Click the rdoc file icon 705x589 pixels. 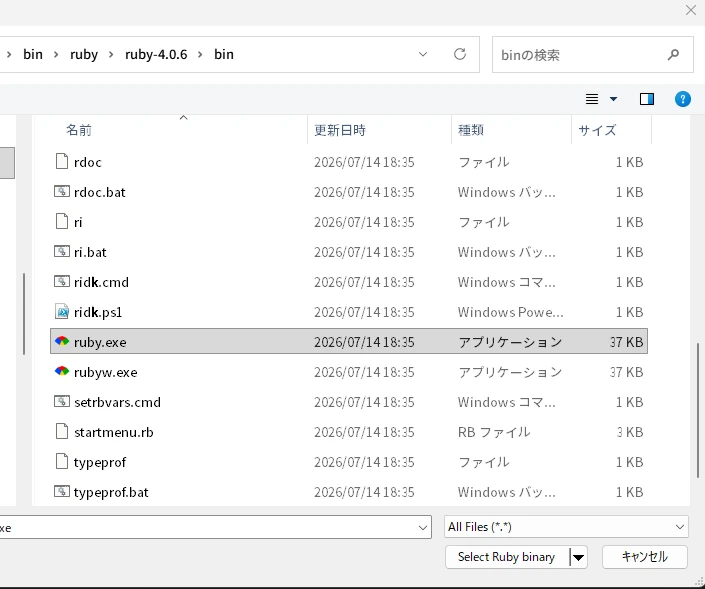[62, 161]
